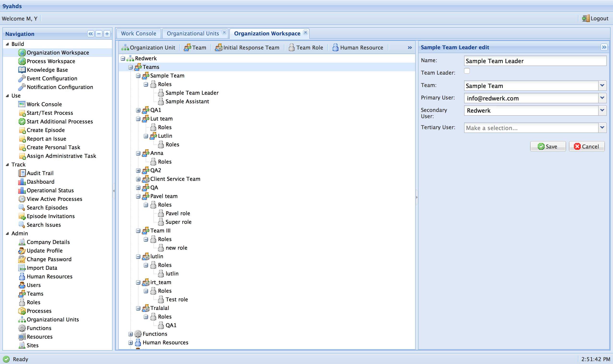Collapse the Navigation panel with double-arrow icon

coord(91,34)
